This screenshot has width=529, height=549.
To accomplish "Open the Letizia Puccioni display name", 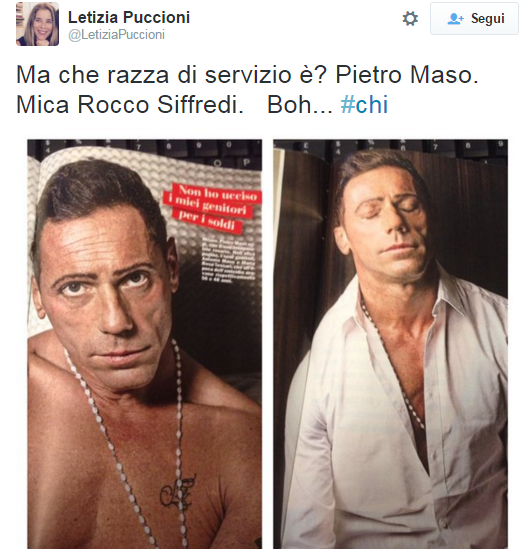I will (x=129, y=17).
